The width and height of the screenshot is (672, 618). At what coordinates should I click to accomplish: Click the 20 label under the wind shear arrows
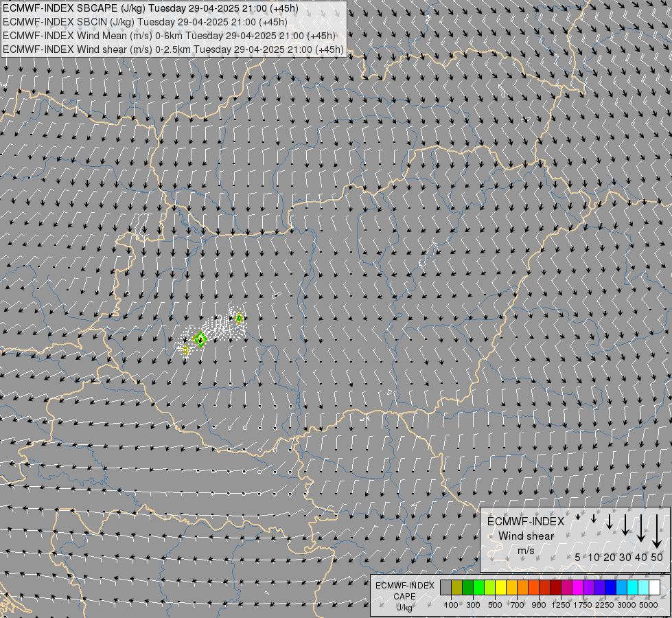[610, 557]
